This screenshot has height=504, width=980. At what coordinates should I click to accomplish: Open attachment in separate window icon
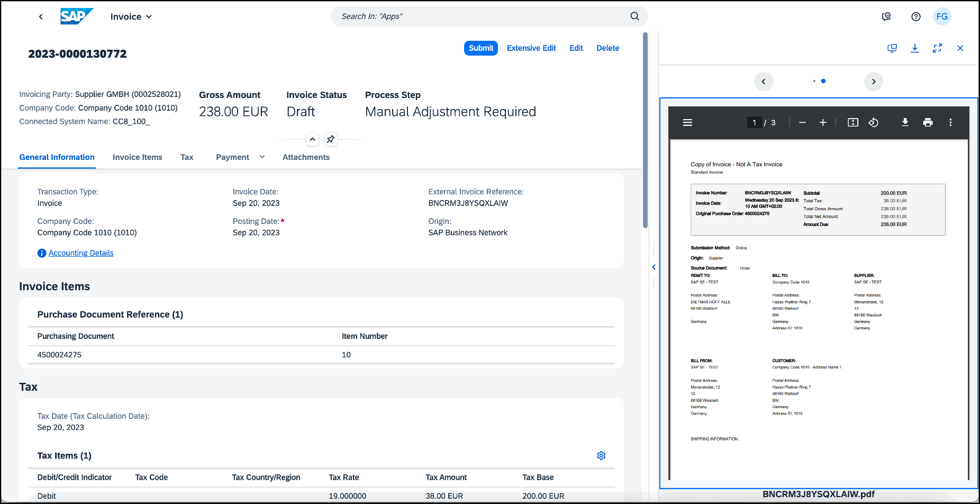(x=892, y=48)
